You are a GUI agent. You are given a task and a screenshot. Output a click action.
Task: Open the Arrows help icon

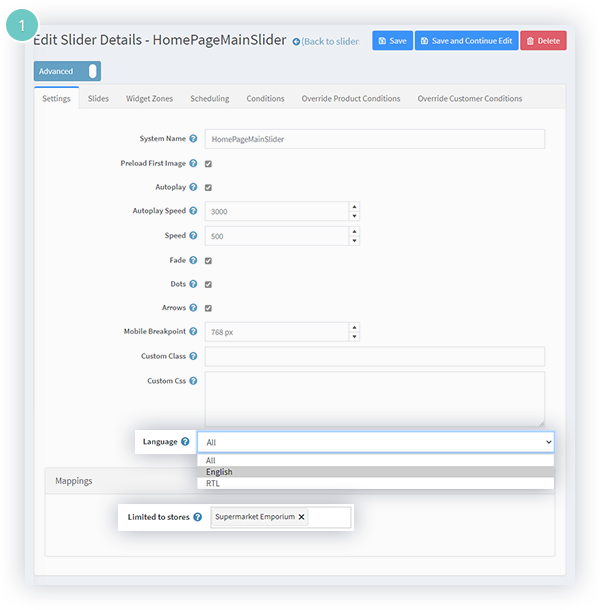193,308
